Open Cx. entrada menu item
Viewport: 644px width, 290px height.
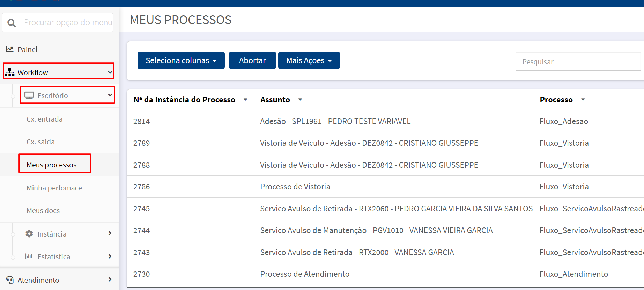(45, 119)
